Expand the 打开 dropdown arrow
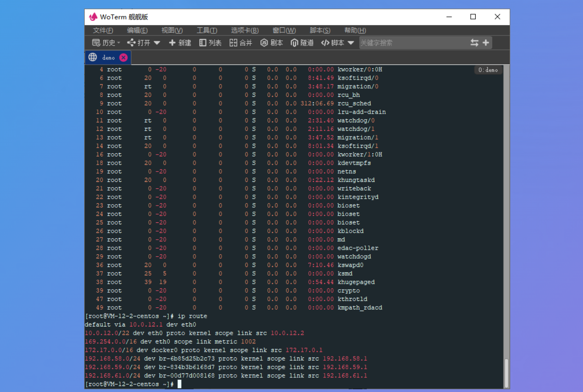Screen dimensions: 583x392 click(x=157, y=43)
